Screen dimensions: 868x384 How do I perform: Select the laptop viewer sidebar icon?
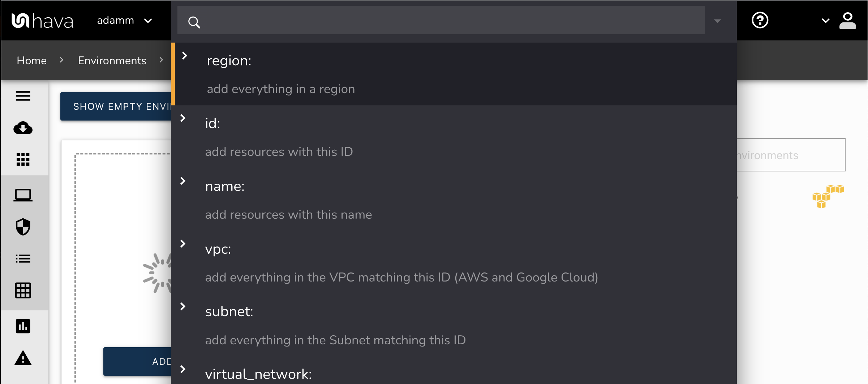point(23,195)
